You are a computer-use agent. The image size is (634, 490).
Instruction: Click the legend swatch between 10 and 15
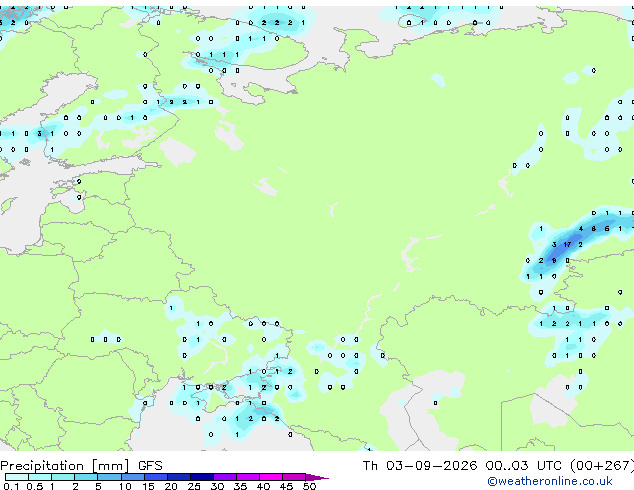pos(132,477)
